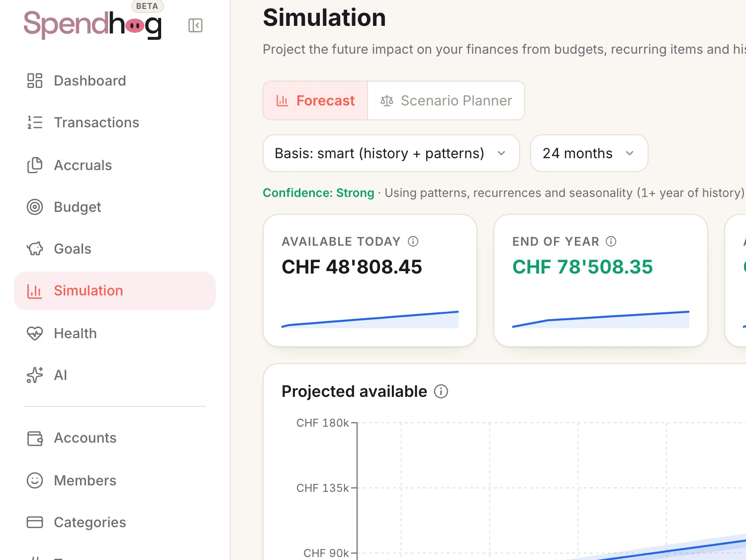The width and height of the screenshot is (746, 560).
Task: Open Categories page
Action: (115, 522)
